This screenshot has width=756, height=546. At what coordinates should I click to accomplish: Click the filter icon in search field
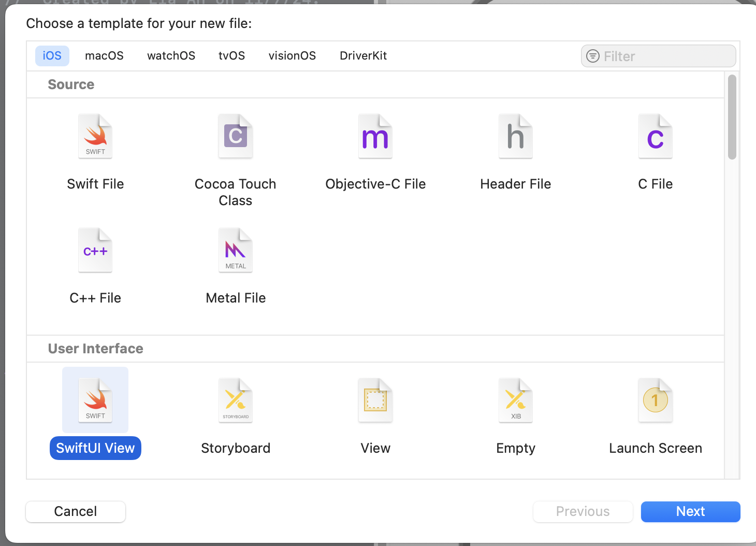[593, 56]
